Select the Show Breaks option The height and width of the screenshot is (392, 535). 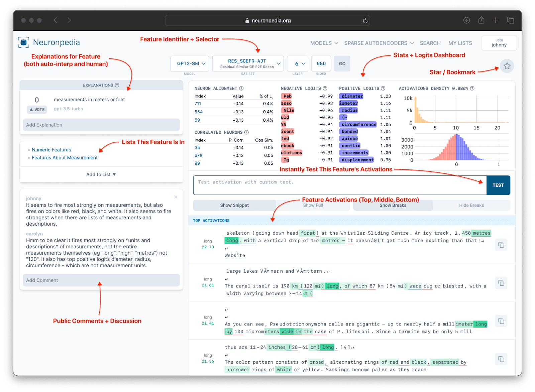tap(393, 205)
